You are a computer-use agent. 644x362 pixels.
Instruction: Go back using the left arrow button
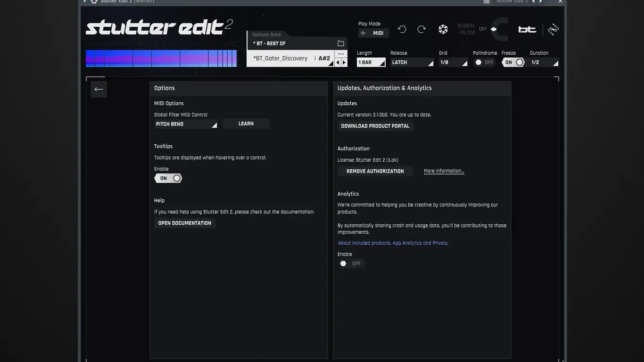pyautogui.click(x=99, y=89)
